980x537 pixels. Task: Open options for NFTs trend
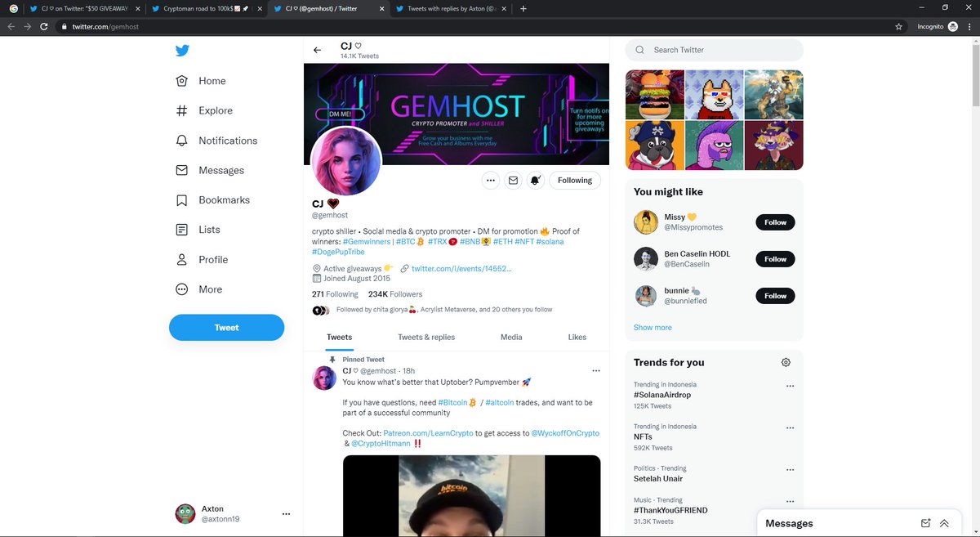(790, 427)
